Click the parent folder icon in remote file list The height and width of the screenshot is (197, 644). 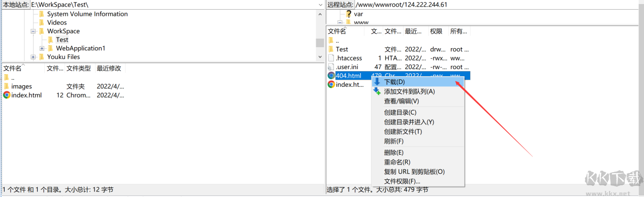tap(331, 40)
